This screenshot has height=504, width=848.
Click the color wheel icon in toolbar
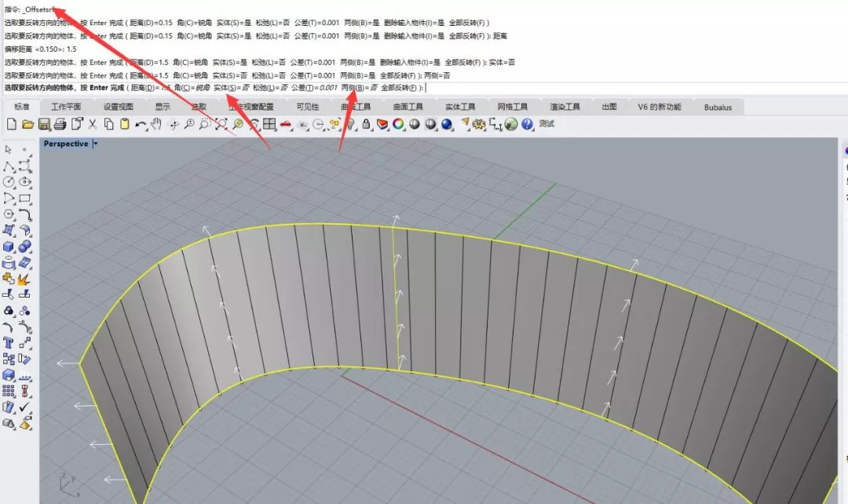tap(398, 124)
